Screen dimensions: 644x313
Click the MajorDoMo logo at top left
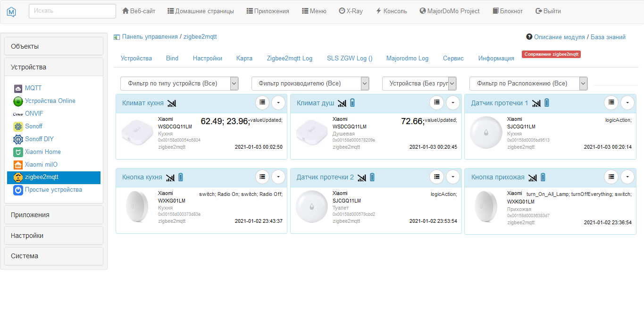11,10
